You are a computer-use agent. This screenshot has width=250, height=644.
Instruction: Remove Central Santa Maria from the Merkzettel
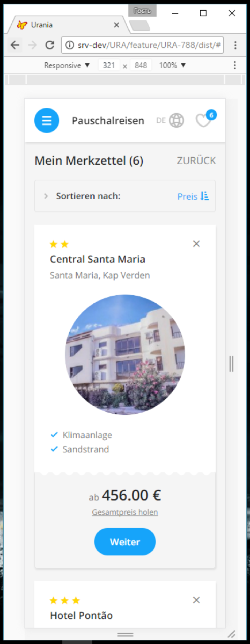[196, 244]
